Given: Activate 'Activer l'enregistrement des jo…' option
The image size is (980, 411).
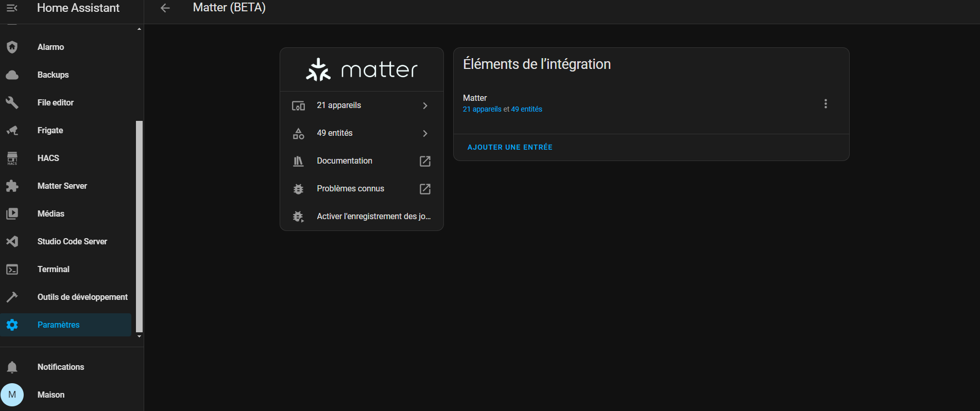Looking at the screenshot, I should 362,217.
